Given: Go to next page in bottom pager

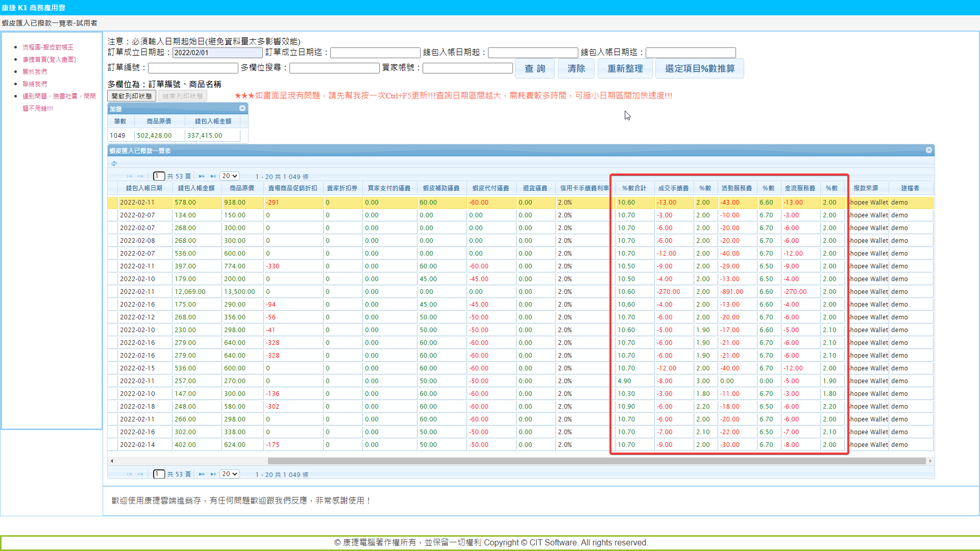Looking at the screenshot, I should pyautogui.click(x=202, y=474).
